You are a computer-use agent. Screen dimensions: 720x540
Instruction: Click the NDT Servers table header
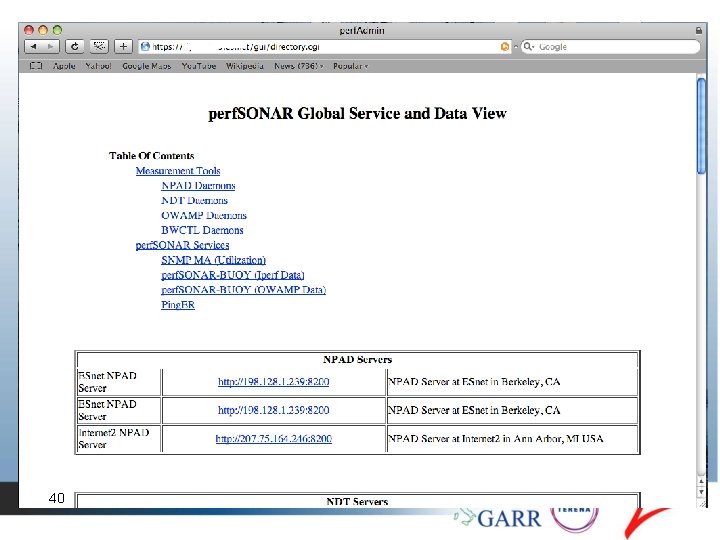357,501
